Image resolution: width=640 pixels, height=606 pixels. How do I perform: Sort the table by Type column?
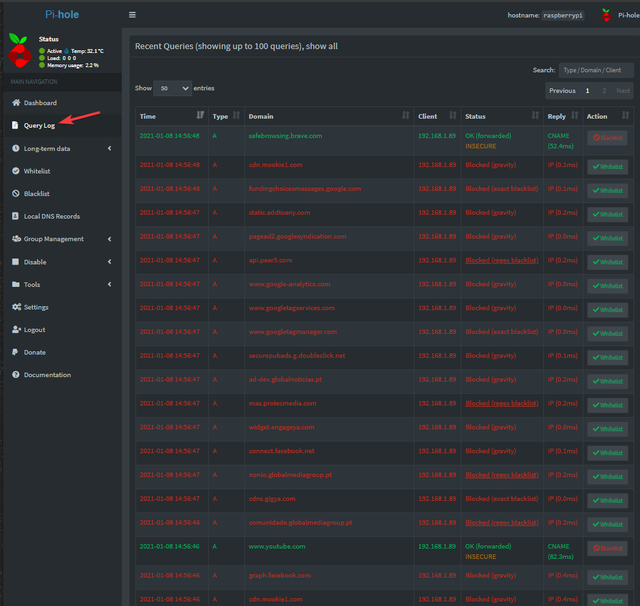[226, 116]
